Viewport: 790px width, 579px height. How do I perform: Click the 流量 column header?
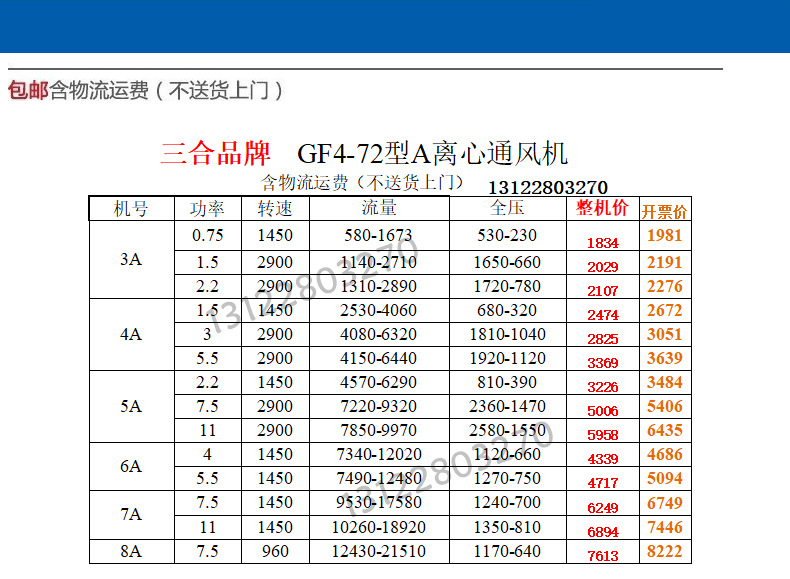coord(379,208)
